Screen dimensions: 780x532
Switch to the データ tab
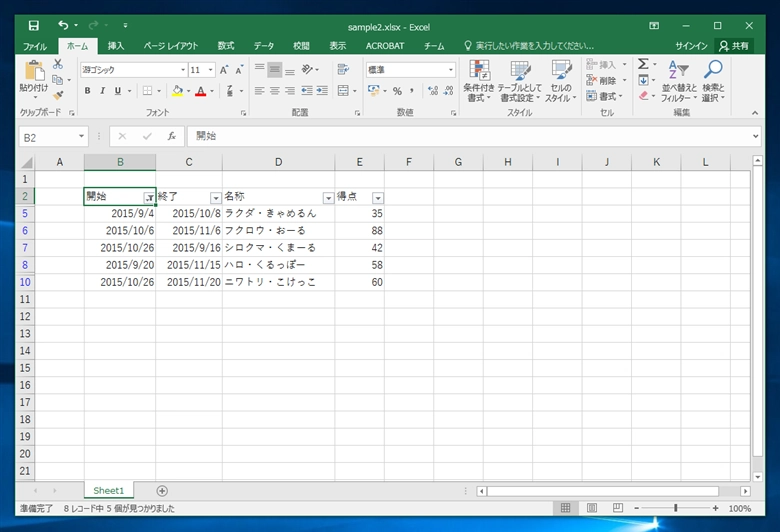pyautogui.click(x=264, y=46)
